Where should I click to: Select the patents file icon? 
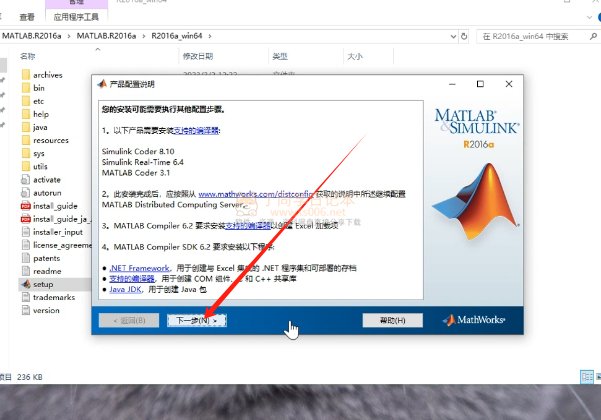pos(26,258)
